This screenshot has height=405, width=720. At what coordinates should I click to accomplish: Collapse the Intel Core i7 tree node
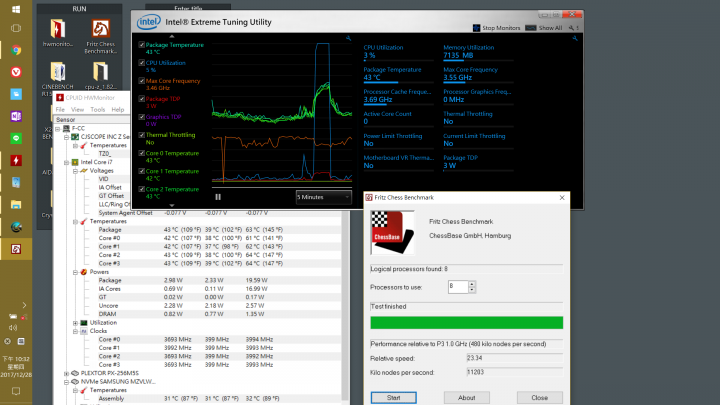[67, 162]
